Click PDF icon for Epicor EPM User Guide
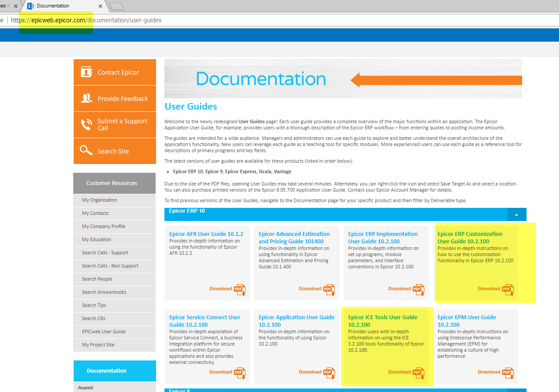The height and width of the screenshot is (392, 559). 508,373
